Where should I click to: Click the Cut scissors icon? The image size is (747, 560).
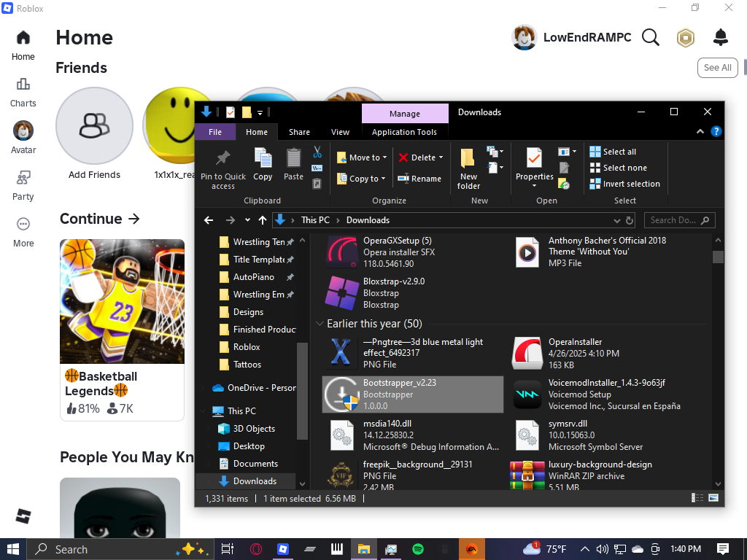(x=317, y=152)
